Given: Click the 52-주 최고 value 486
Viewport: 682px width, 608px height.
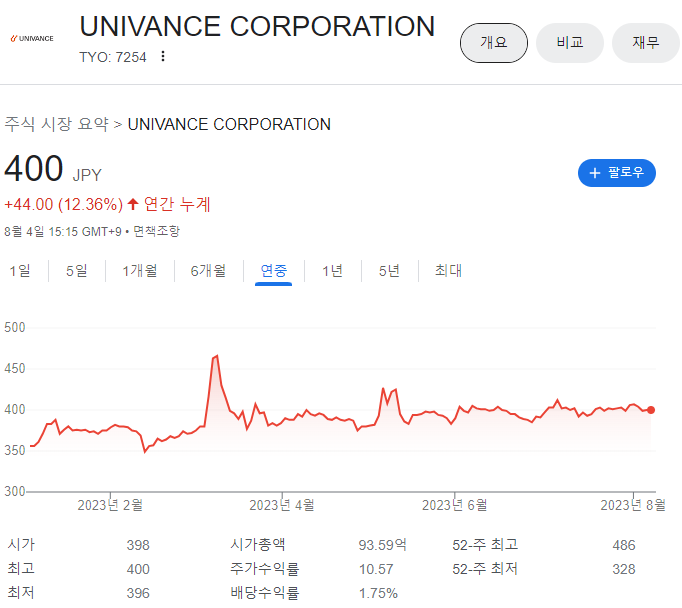Looking at the screenshot, I should [624, 545].
